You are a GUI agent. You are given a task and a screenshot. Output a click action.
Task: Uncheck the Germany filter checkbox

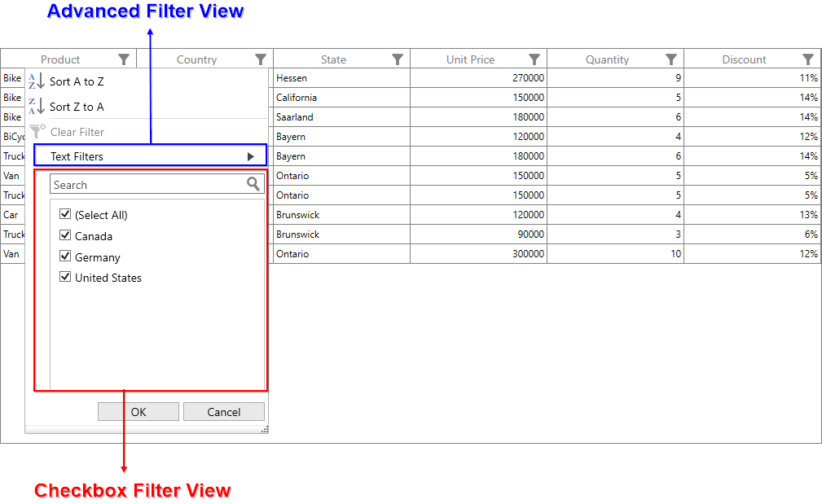(65, 256)
